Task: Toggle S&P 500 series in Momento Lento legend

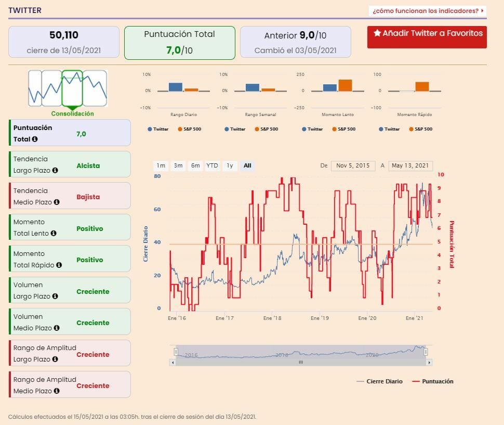Action: click(344, 129)
